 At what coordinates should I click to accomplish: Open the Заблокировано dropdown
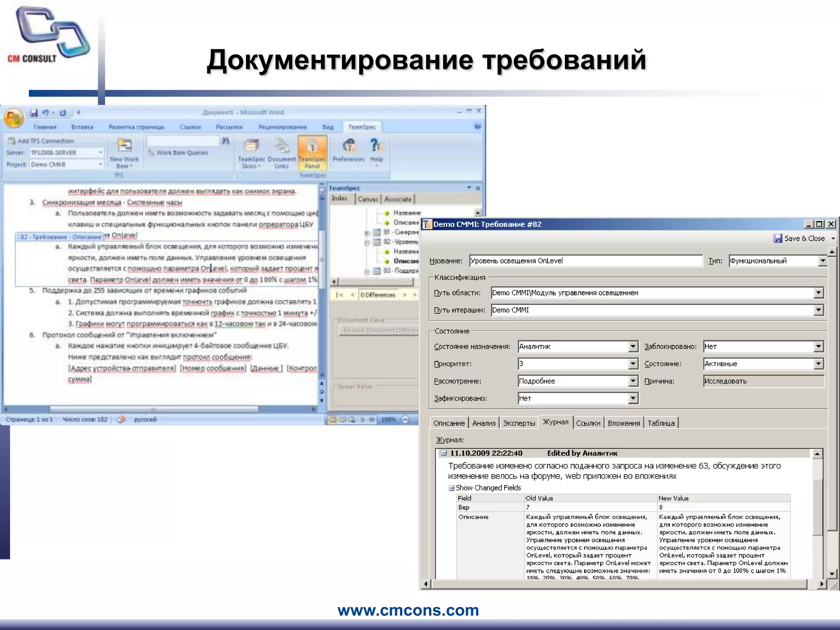pos(818,347)
